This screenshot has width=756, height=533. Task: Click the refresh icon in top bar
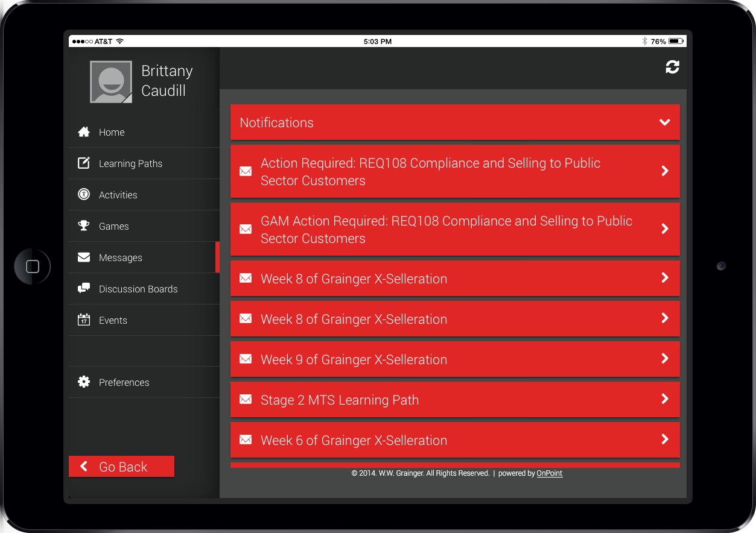(672, 67)
